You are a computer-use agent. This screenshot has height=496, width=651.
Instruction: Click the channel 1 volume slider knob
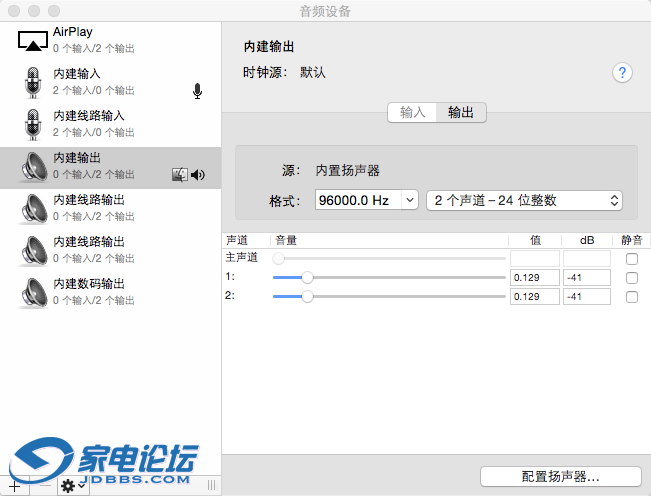[307, 278]
